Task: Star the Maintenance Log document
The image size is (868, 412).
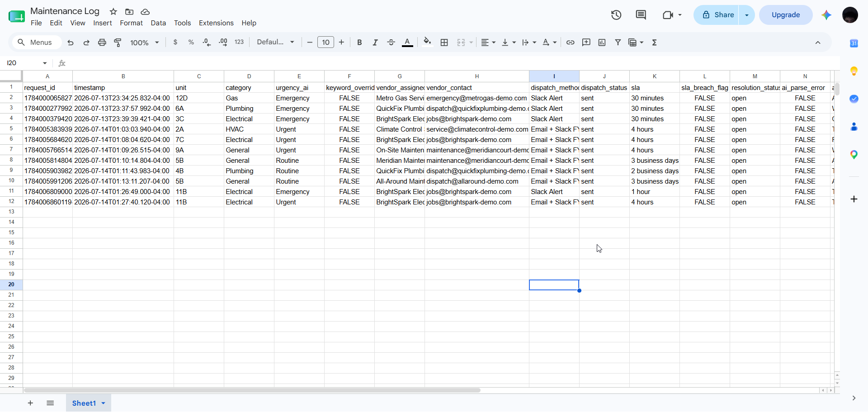Action: pos(113,12)
